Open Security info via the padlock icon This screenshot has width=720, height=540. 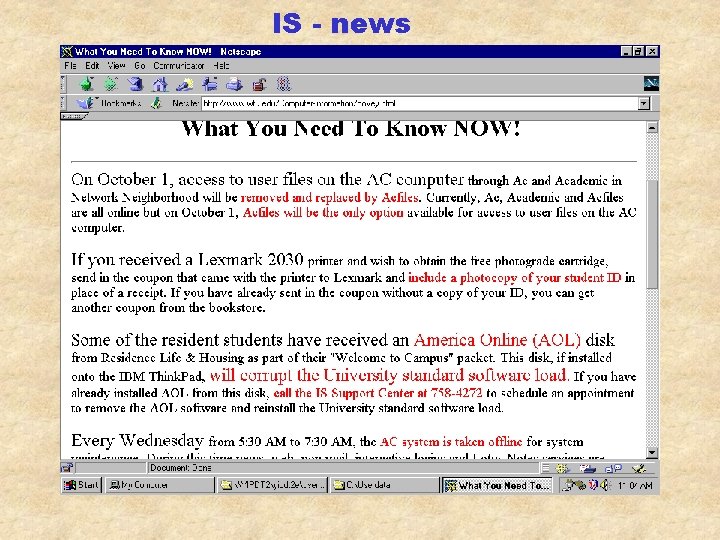click(x=259, y=84)
